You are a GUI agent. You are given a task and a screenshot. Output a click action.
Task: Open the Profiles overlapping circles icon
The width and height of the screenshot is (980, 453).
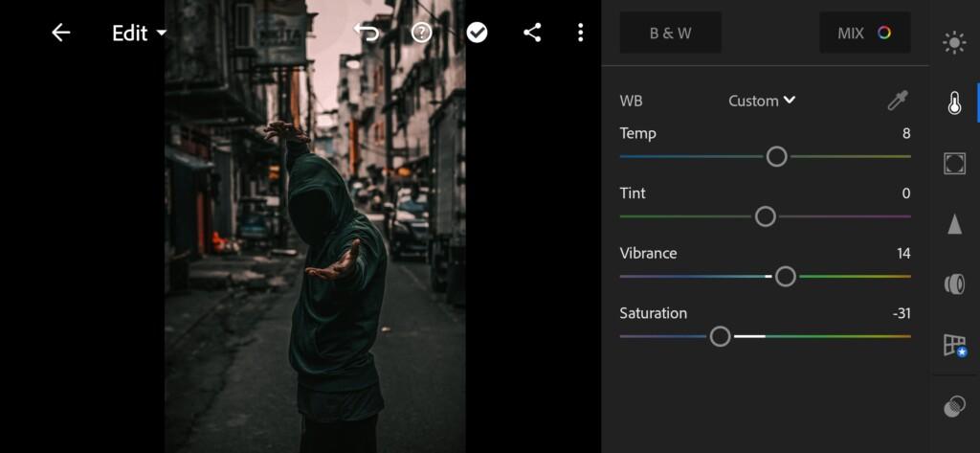click(954, 407)
